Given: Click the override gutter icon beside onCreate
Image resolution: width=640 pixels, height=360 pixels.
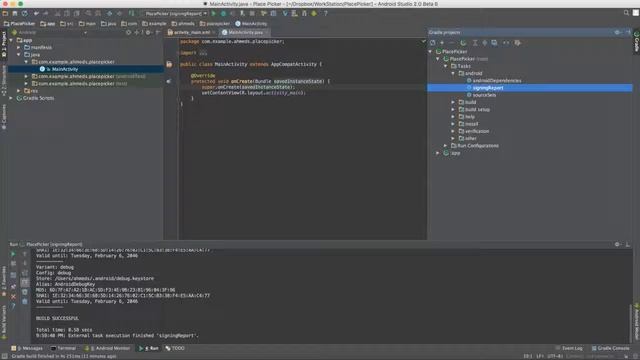Looking at the screenshot, I should click(x=169, y=81).
